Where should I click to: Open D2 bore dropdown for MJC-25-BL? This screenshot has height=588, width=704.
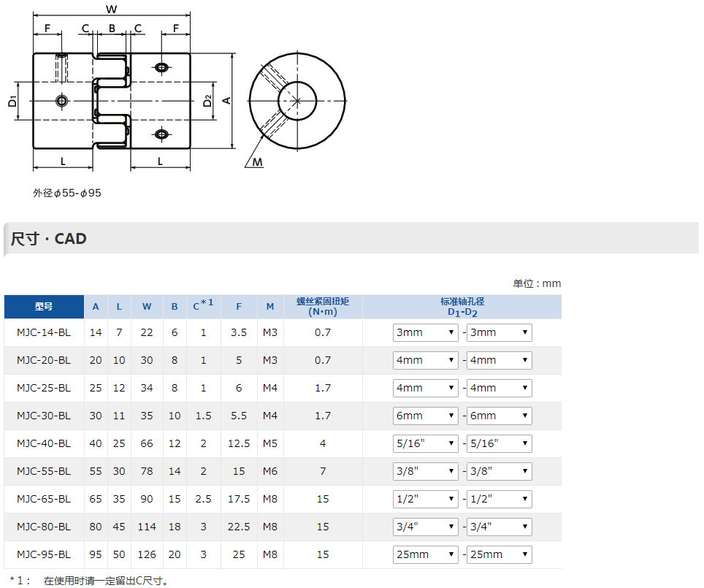tap(499, 388)
